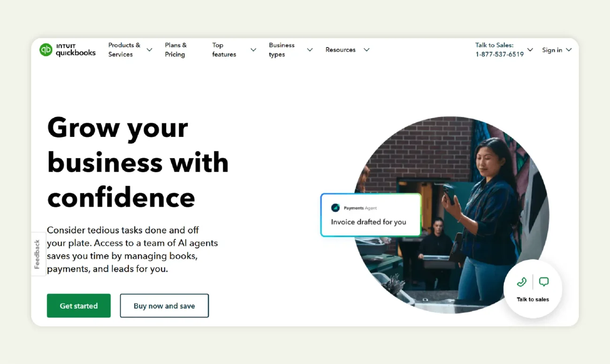Click the Sign in link
The height and width of the screenshot is (364, 610).
pos(552,50)
